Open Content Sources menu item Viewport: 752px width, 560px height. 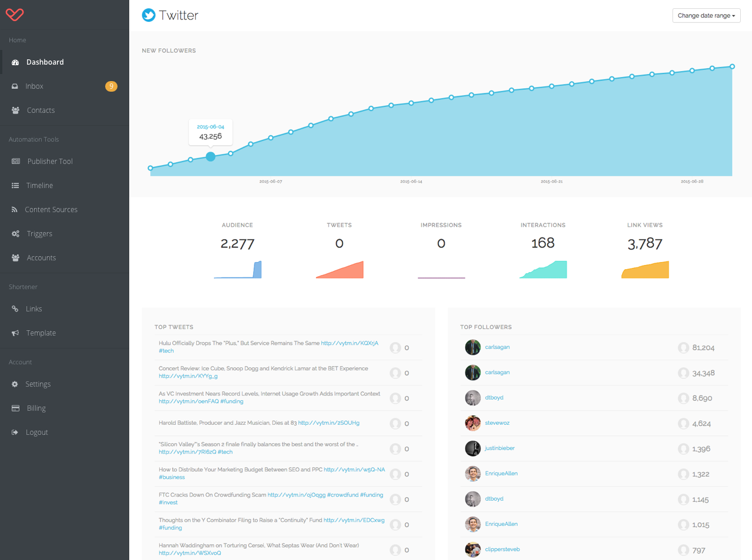pos(65,210)
